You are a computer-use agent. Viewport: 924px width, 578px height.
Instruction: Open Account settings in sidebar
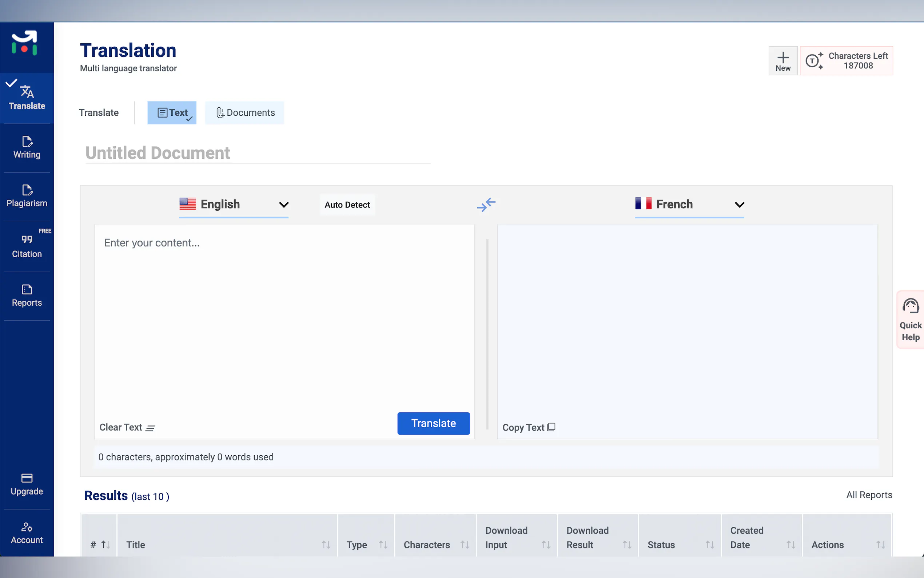point(27,533)
